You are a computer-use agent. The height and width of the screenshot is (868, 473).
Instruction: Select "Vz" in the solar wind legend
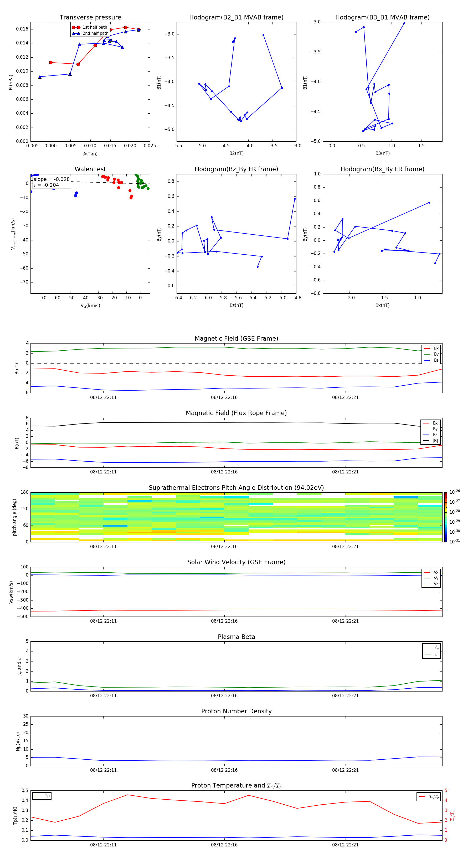click(431, 584)
